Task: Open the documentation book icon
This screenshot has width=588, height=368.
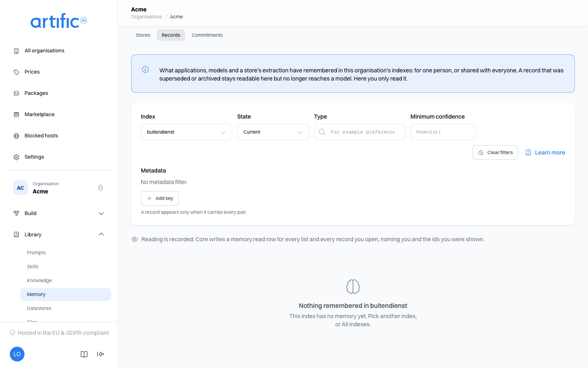Action: pos(84,354)
